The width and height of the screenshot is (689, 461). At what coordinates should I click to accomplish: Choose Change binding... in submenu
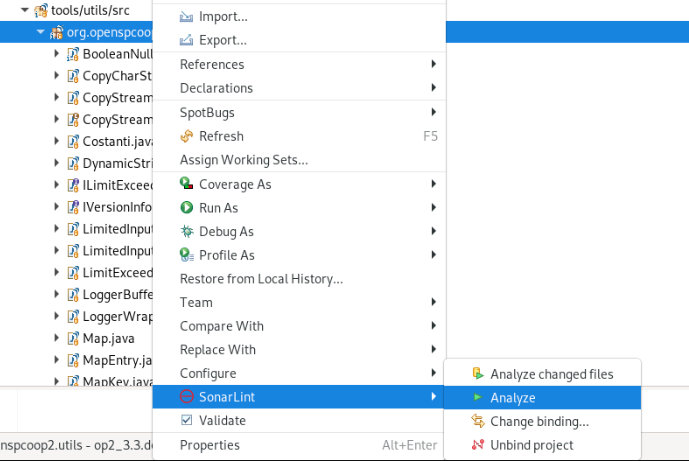tap(542, 421)
